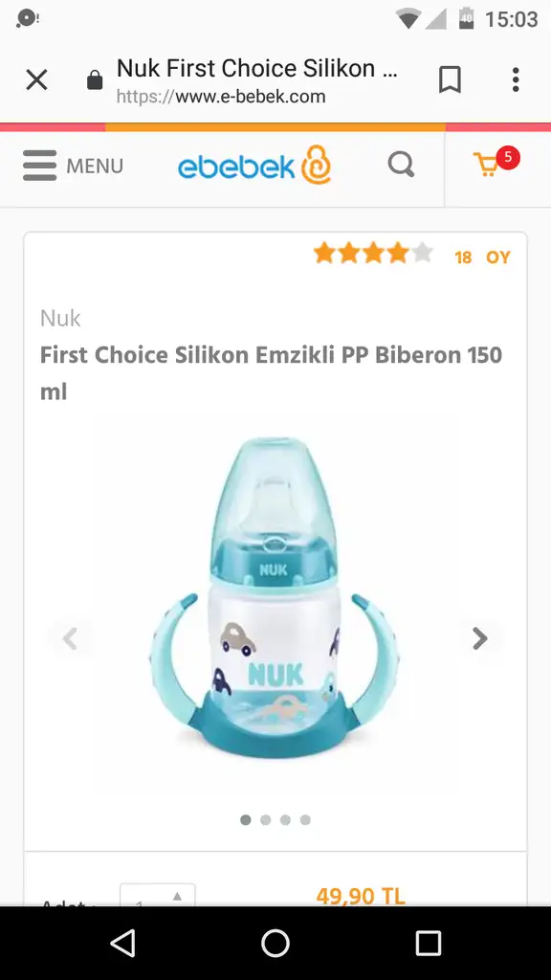Select the fourth carousel dot
Screen dimensions: 551x980
(305, 819)
